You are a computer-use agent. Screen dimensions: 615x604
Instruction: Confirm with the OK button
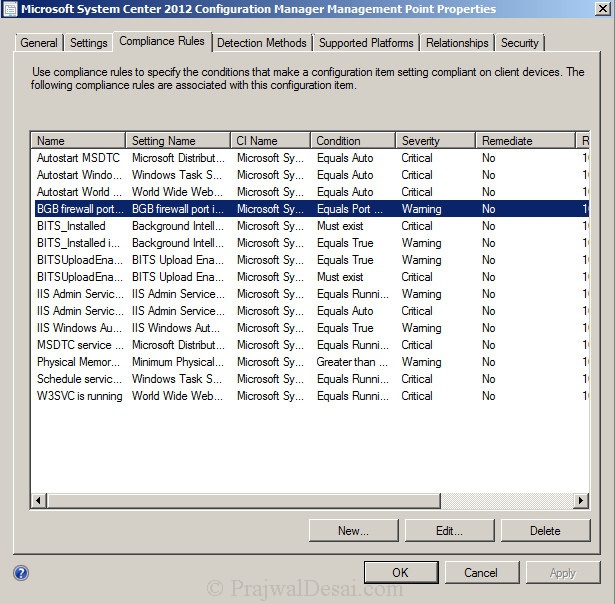tap(401, 573)
